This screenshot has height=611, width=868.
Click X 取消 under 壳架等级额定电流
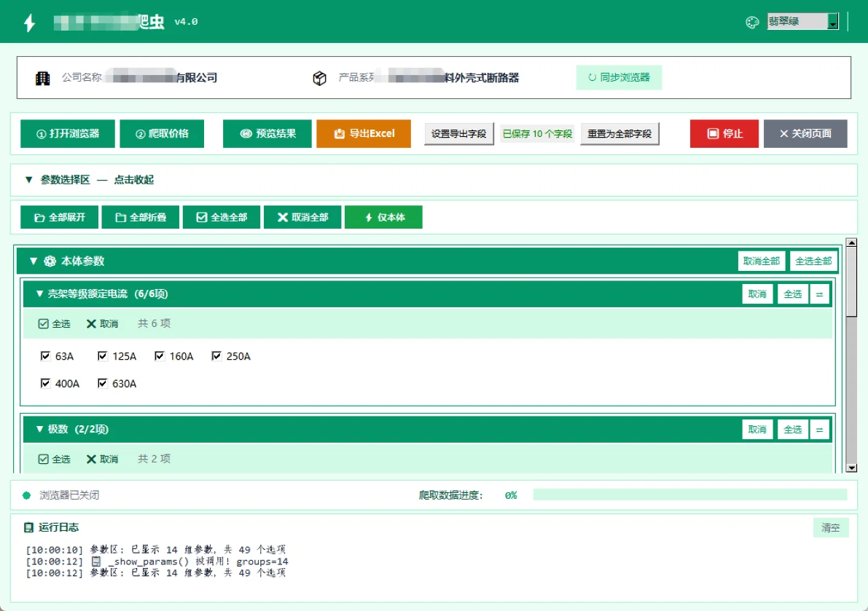(x=103, y=324)
